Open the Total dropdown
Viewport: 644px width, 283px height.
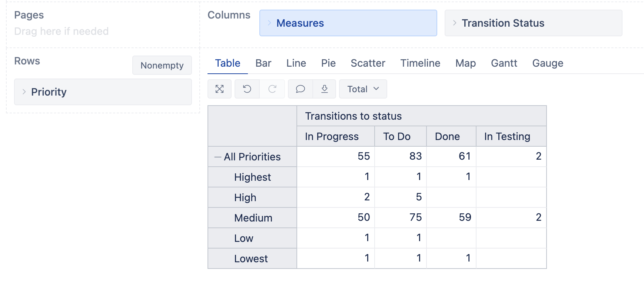(x=363, y=89)
